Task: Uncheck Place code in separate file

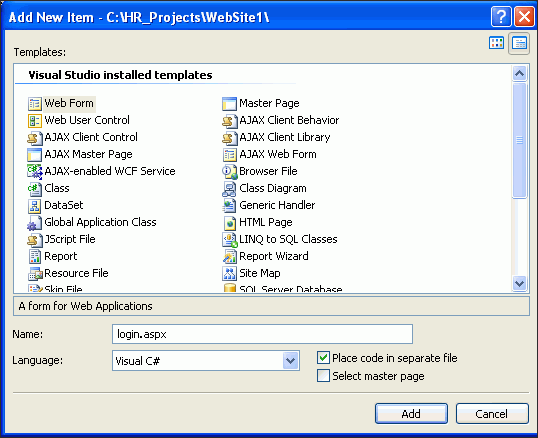Action: (x=323, y=358)
